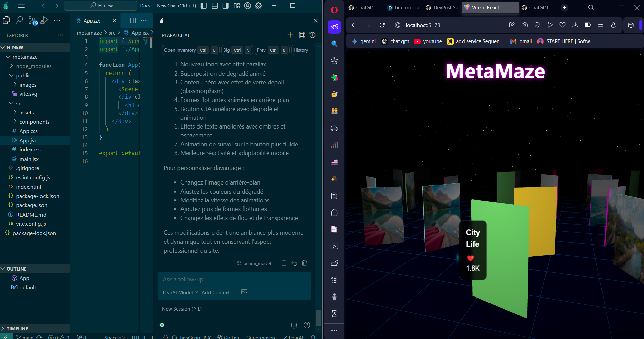Switch to the DevPost browser tab
The height and width of the screenshot is (339, 644).
pyautogui.click(x=443, y=7)
